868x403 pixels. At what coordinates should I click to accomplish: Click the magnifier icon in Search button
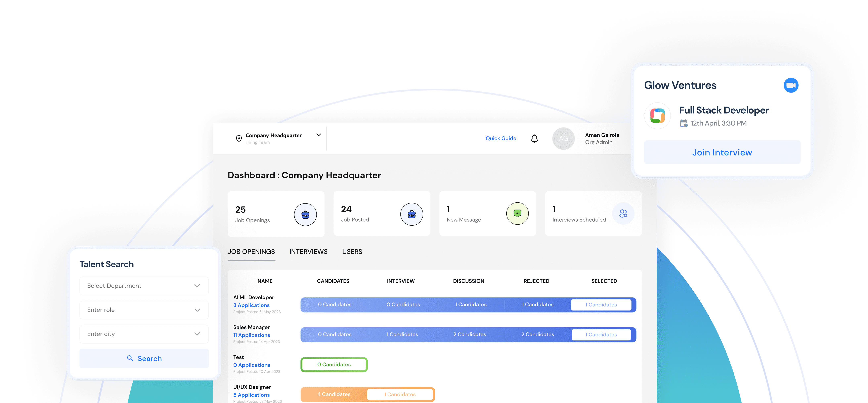point(130,358)
